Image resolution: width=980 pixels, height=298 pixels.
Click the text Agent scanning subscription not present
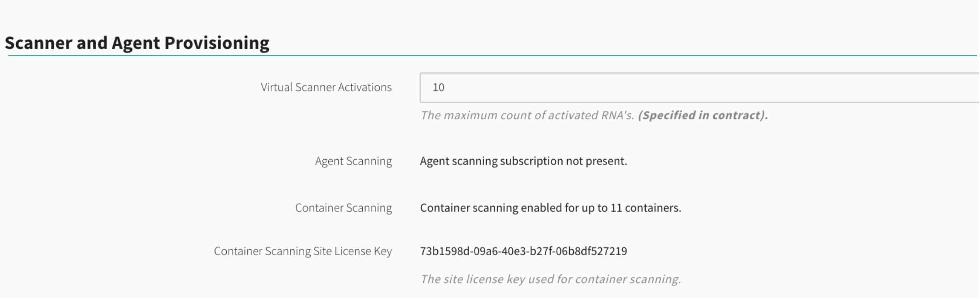[523, 161]
